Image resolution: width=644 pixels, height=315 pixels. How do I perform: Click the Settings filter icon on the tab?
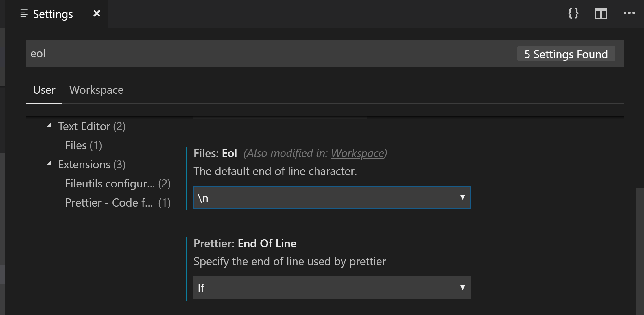point(24,13)
